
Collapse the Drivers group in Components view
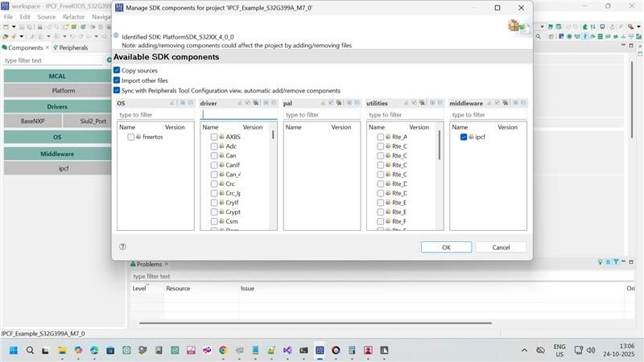(57, 106)
